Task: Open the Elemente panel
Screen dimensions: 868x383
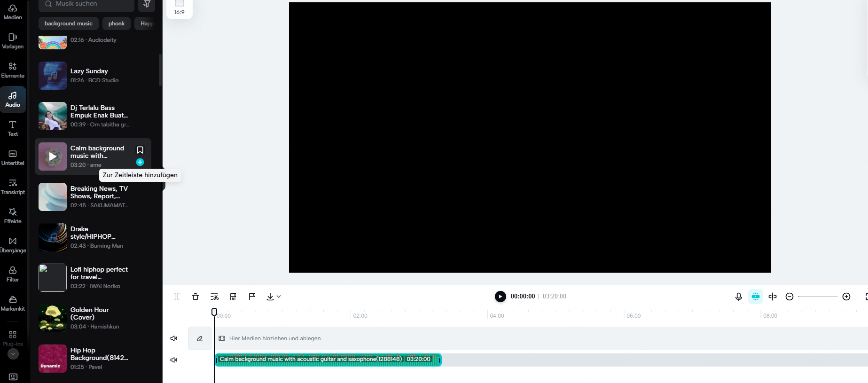Action: (13, 70)
